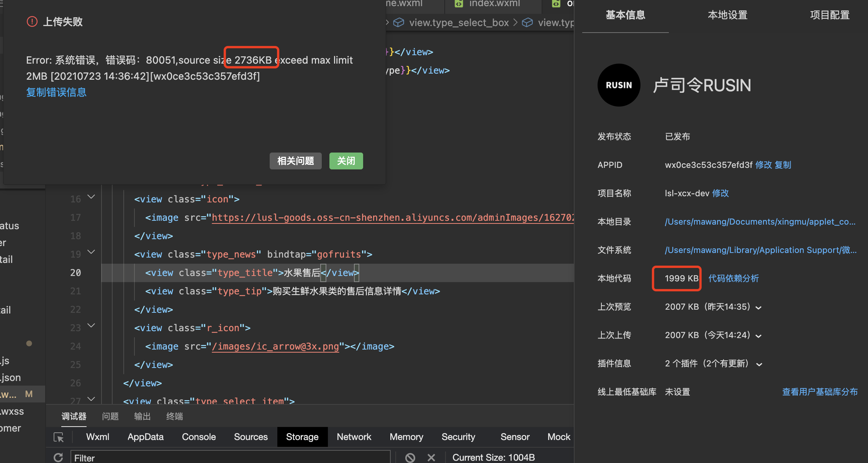Open 代码依赖分析 link
Screen dimensions: 868x463
click(734, 279)
